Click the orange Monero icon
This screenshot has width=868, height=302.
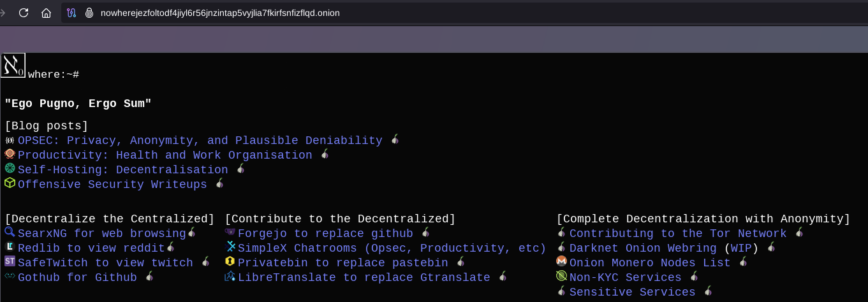point(561,261)
